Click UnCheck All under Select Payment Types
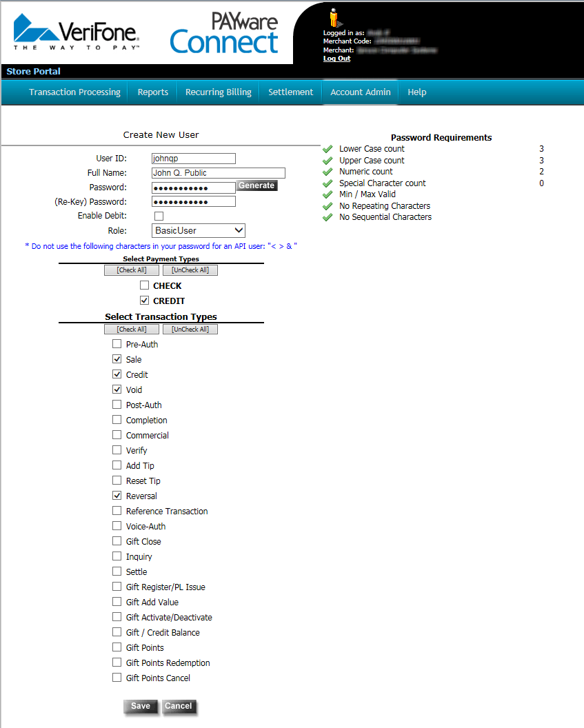 [190, 270]
